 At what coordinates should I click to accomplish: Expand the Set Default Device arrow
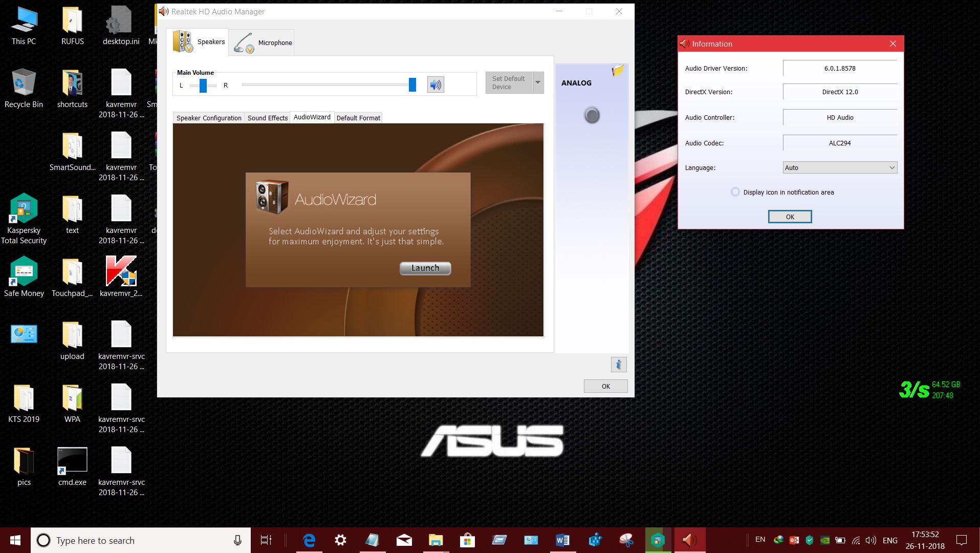tap(538, 82)
